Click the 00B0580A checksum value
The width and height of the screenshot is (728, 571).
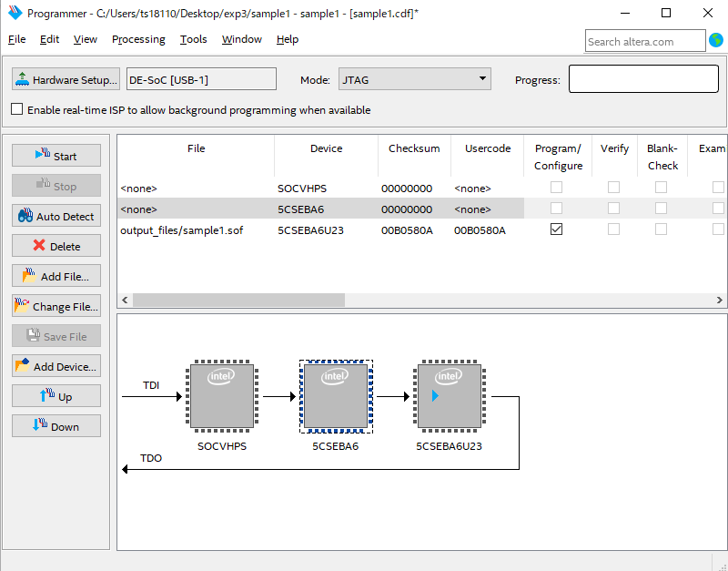[x=407, y=230]
